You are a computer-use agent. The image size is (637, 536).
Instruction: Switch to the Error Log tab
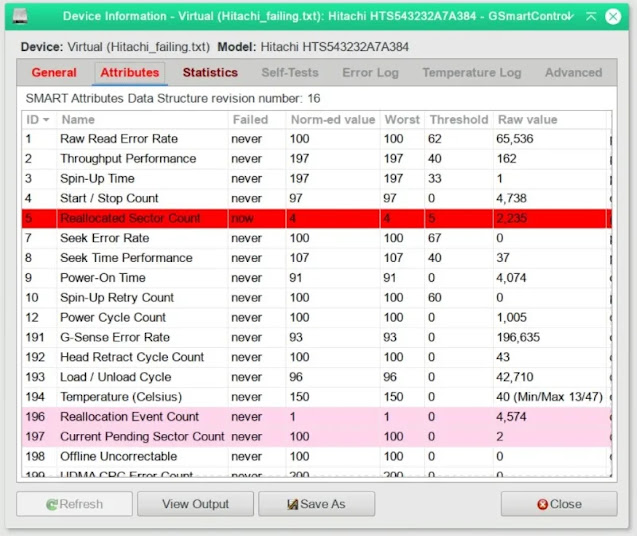tap(370, 73)
